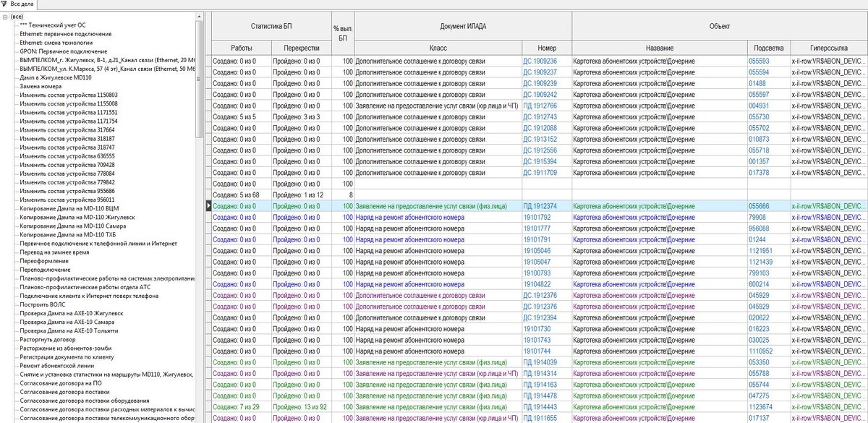Sort by the Номер column header
The width and height of the screenshot is (868, 423).
click(x=547, y=47)
